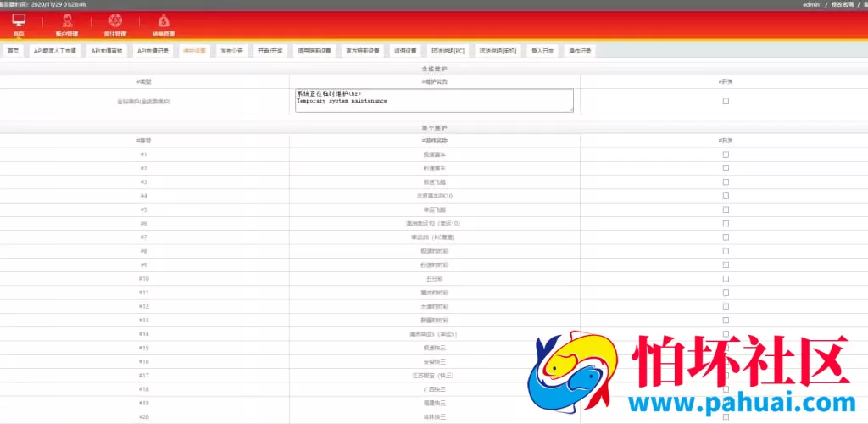The height and width of the screenshot is (424, 868).
Task: Switch to the 首页 tab
Action: 12,50
